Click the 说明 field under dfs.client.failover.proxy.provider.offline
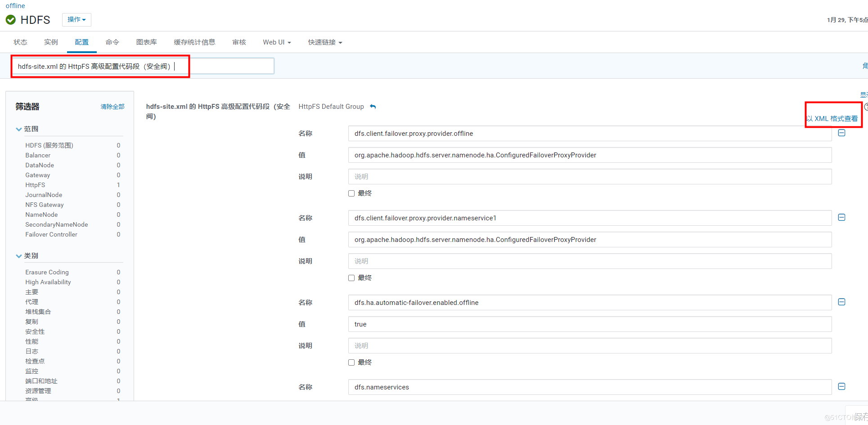 (x=590, y=177)
